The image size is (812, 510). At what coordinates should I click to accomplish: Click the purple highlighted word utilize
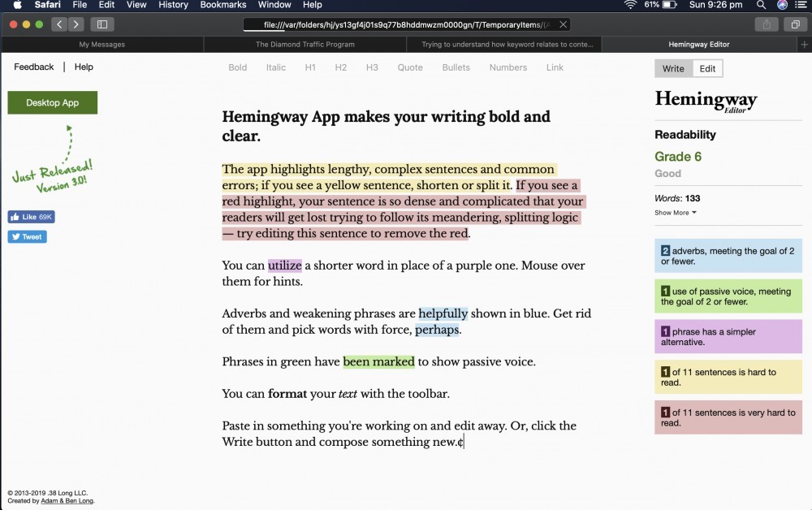(x=285, y=266)
